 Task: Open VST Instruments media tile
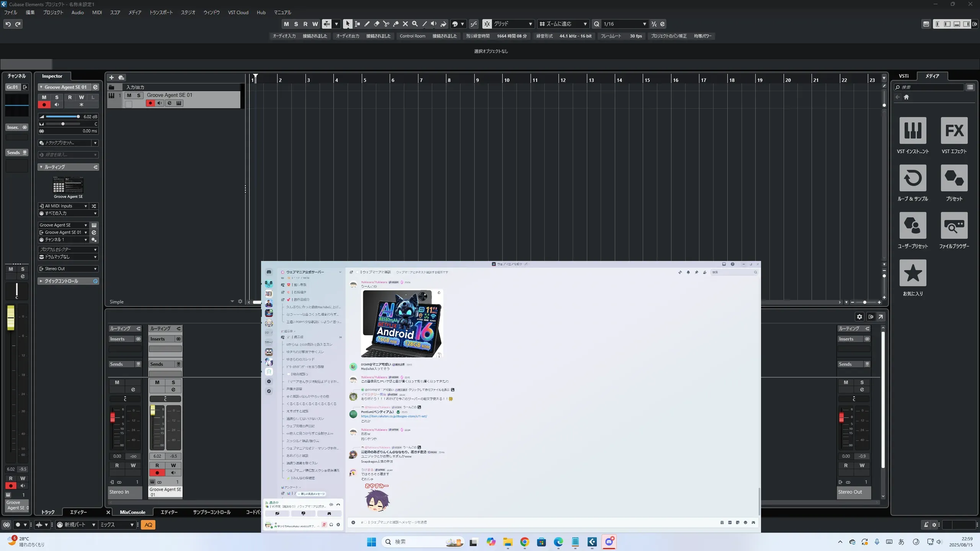pos(913,130)
